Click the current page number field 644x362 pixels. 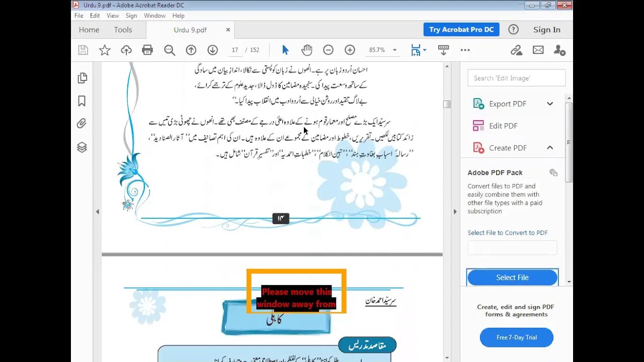235,50
